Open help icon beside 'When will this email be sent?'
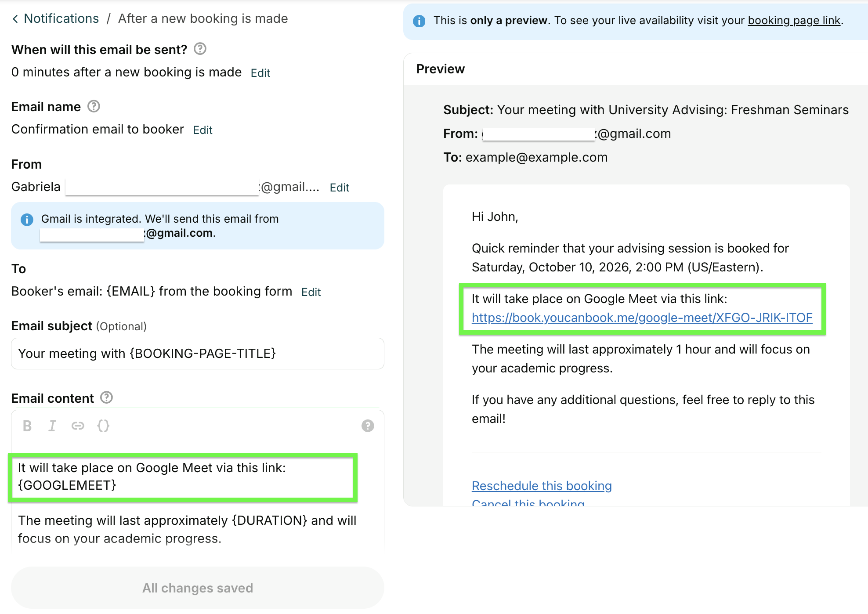Image resolution: width=868 pixels, height=614 pixels. tap(200, 49)
